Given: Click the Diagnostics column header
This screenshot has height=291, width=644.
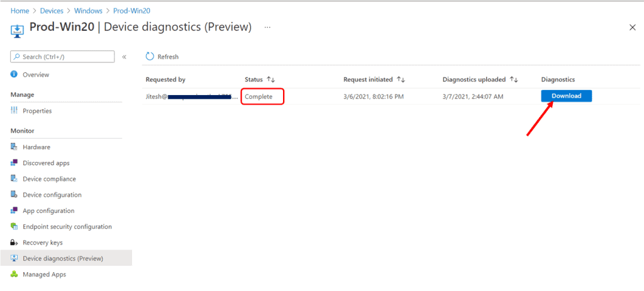Looking at the screenshot, I should pyautogui.click(x=558, y=79).
